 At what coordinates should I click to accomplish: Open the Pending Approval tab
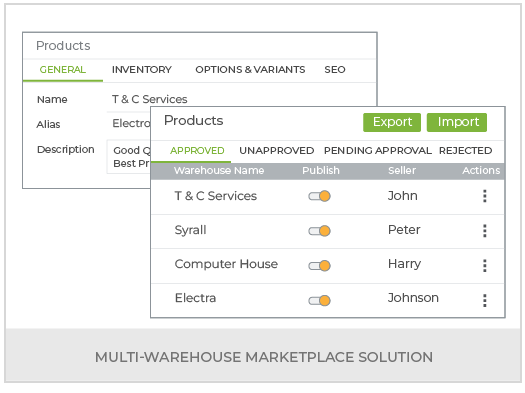tap(378, 151)
